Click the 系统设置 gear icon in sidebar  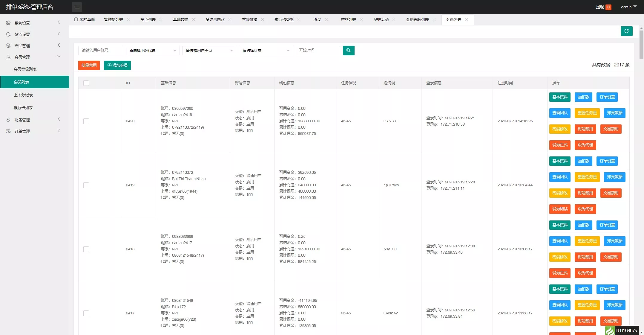8,23
